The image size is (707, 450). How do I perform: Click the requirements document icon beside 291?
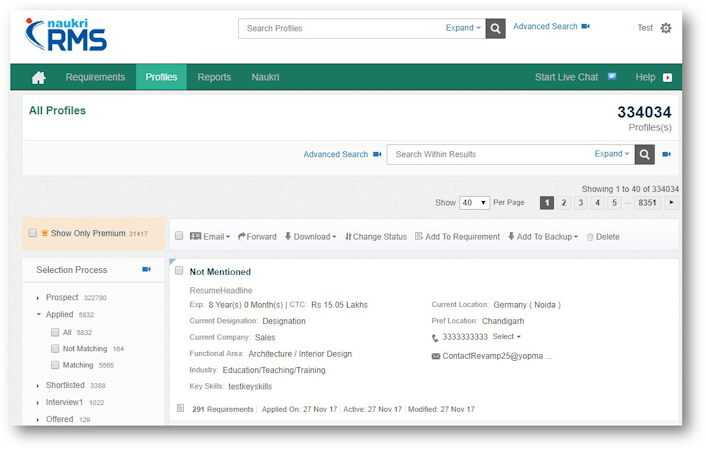(180, 409)
